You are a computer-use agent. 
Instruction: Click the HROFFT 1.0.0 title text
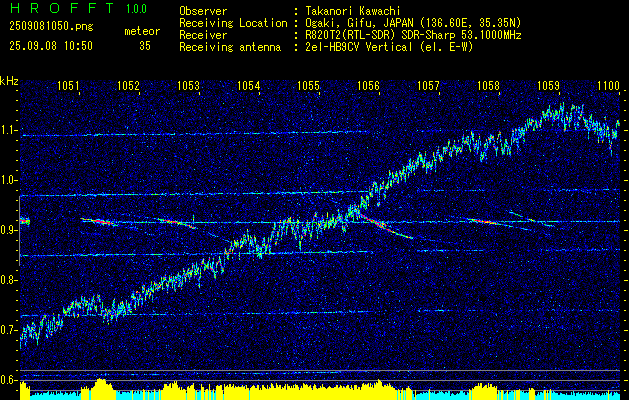click(78, 8)
